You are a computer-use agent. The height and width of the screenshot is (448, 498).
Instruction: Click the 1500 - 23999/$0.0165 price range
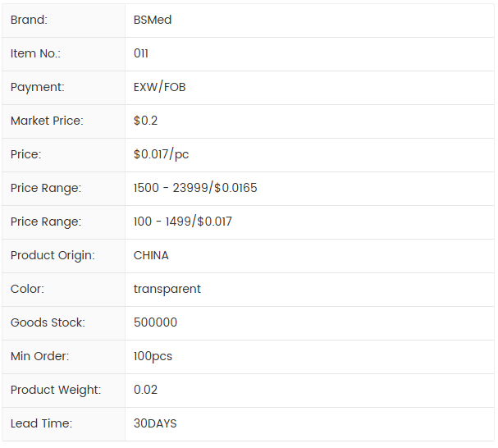point(195,188)
